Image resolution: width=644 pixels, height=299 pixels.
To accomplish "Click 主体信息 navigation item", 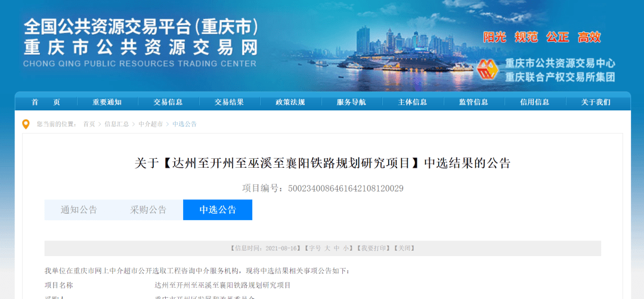I will tap(413, 103).
